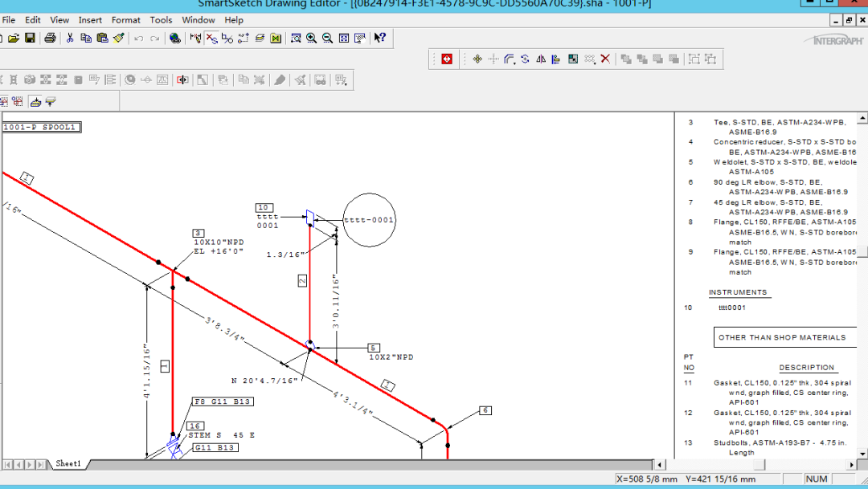Screen dimensions: 868x489
Task: Select the Sheet1 tab
Action: pyautogui.click(x=68, y=463)
